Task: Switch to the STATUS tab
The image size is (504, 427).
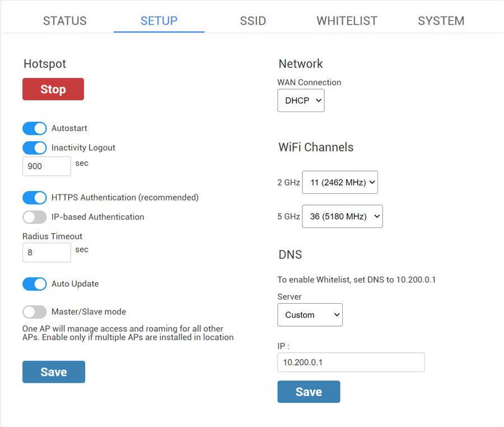Action: [x=65, y=21]
